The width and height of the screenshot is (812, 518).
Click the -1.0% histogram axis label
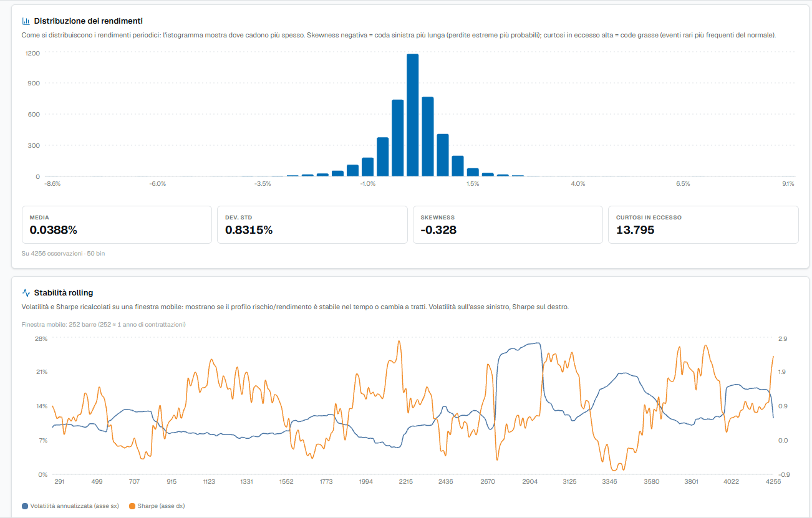367,184
